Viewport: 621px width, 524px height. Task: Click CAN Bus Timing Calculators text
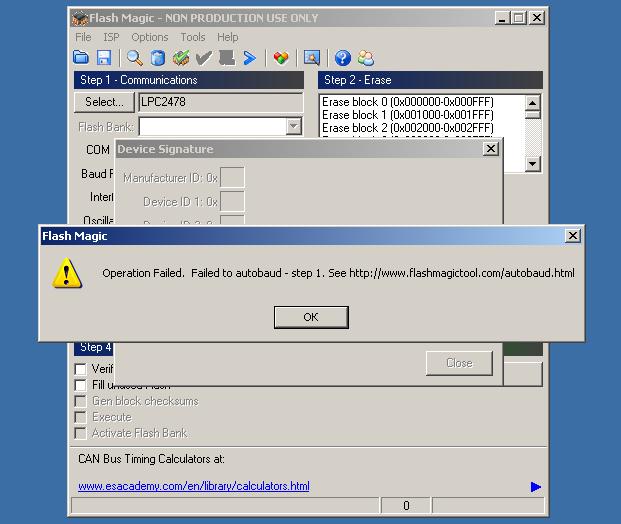click(151, 459)
